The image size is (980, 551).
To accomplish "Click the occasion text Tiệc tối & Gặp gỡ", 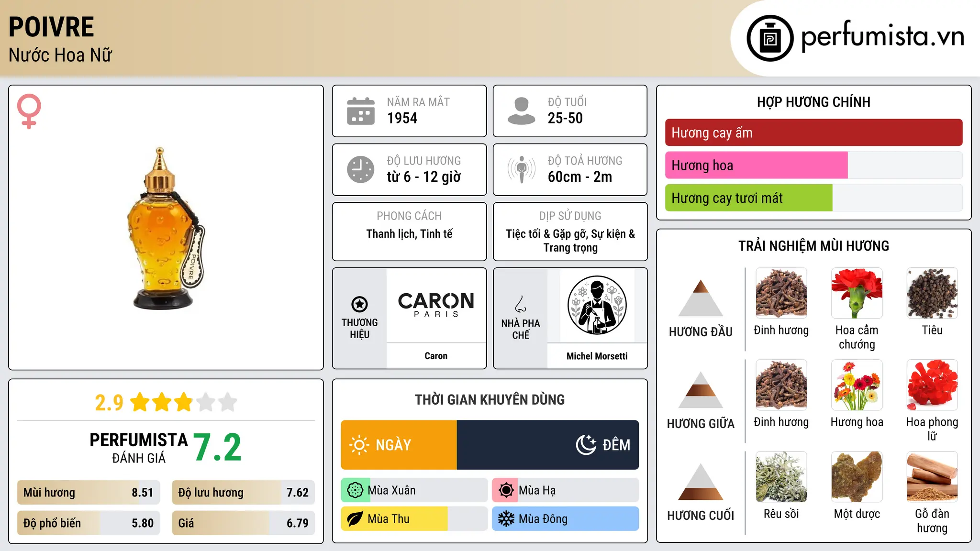I will point(547,234).
